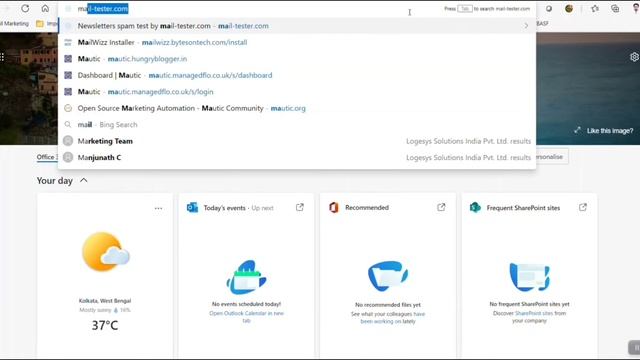Click the Kolkata, West Bengal location text
The height and width of the screenshot is (360, 640).
tap(105, 301)
